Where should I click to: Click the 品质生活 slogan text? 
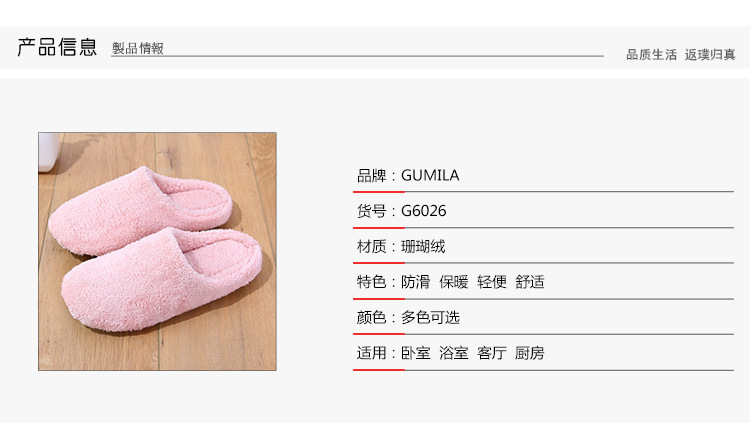651,55
